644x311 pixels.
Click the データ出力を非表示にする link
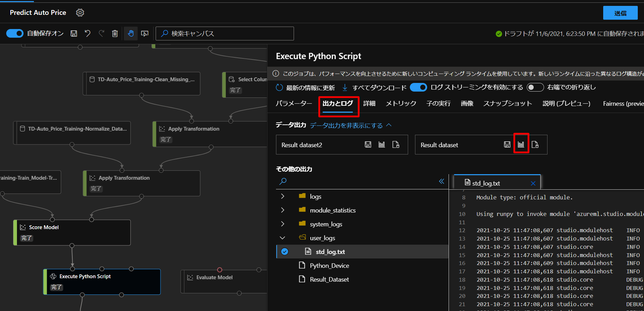pyautogui.click(x=346, y=125)
